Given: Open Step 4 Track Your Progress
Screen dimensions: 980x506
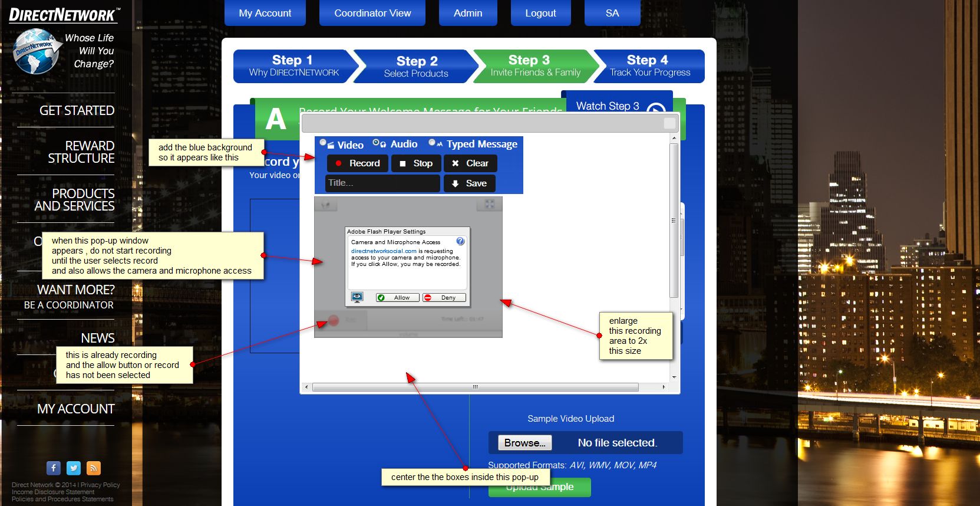Looking at the screenshot, I should 650,66.
